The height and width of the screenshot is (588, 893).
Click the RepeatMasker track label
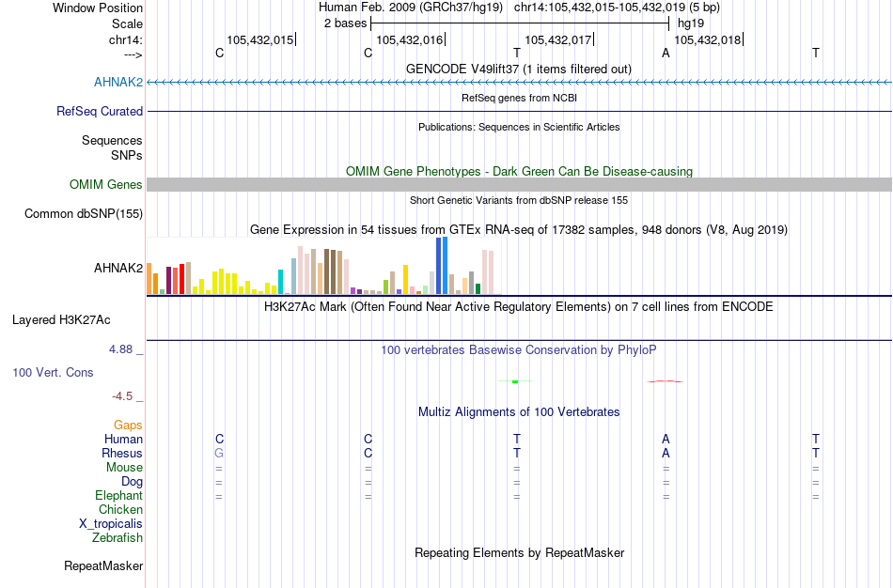103,565
